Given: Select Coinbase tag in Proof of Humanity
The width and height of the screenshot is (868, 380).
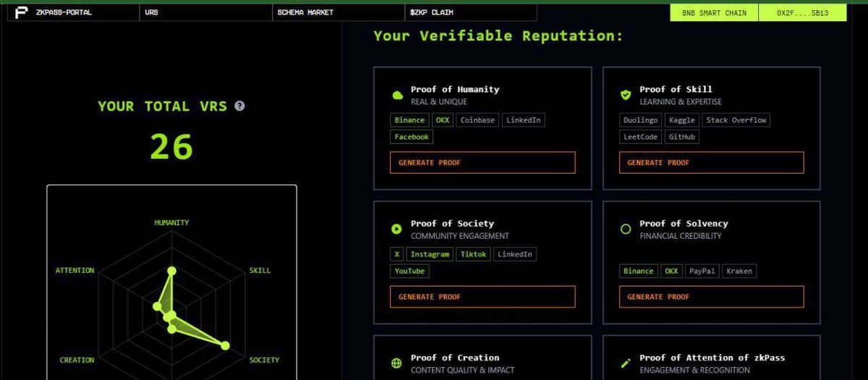Looking at the screenshot, I should click(x=477, y=120).
